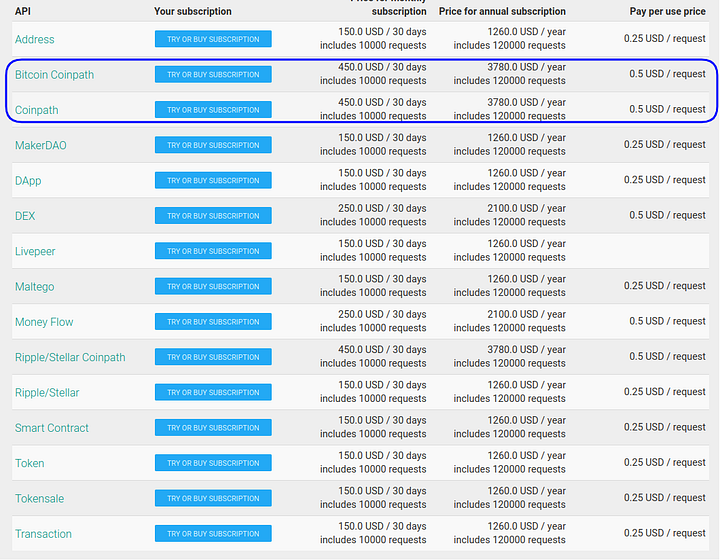Select Token 1260.0 USD / year price
Image resolution: width=720 pixels, height=560 pixels.
(x=527, y=456)
